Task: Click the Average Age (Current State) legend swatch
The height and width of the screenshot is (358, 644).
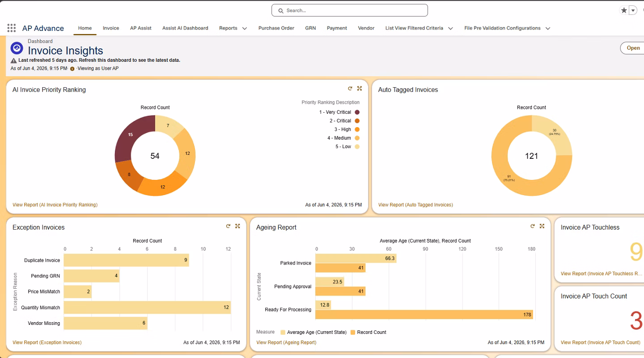Action: tap(283, 332)
